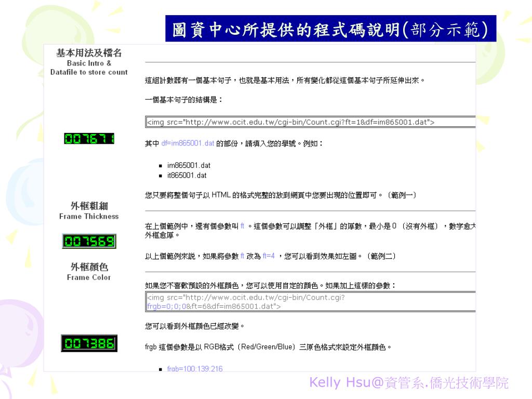Click the slide title 圖資中心所提供的程式碼說明
The image size is (532, 399).
330,29
